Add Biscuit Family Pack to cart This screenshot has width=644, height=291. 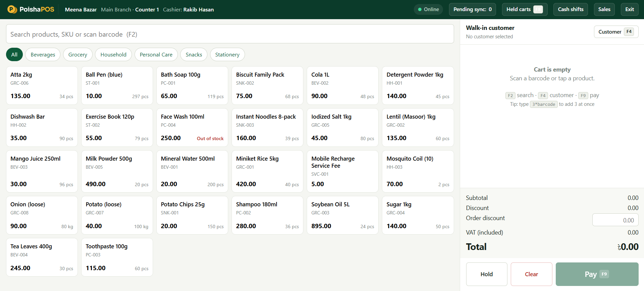[x=267, y=86]
